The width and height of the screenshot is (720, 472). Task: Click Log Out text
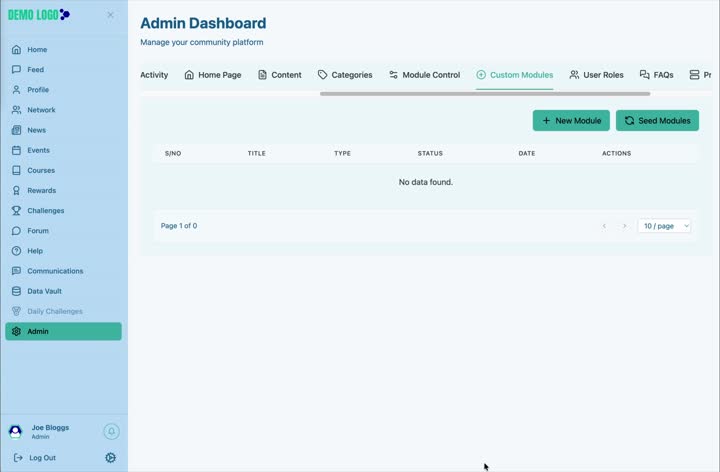click(x=42, y=458)
